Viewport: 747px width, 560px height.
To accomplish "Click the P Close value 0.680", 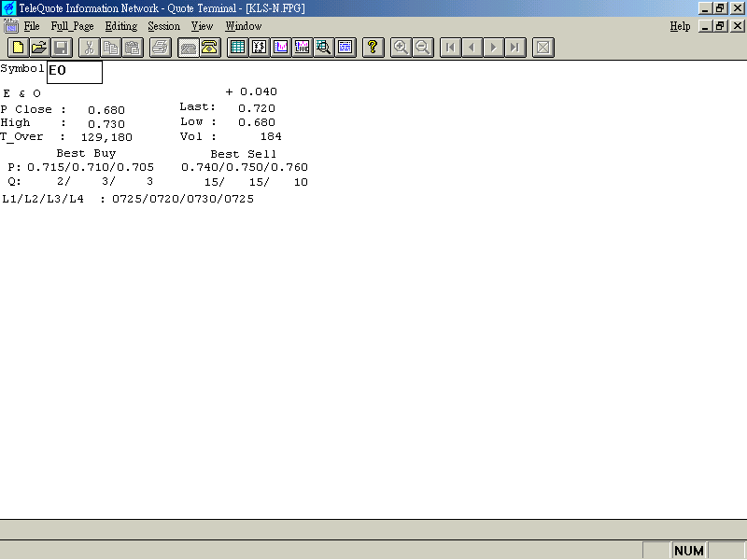I will tap(106, 110).
